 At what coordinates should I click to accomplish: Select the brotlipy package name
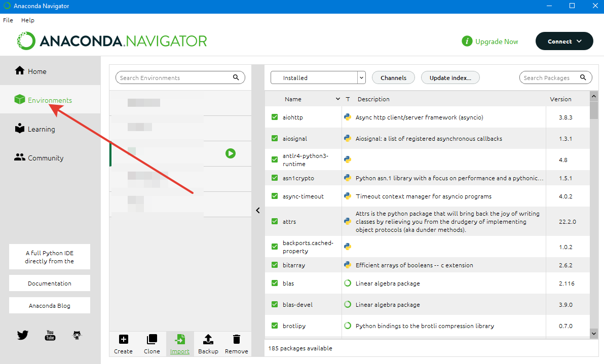(x=294, y=326)
